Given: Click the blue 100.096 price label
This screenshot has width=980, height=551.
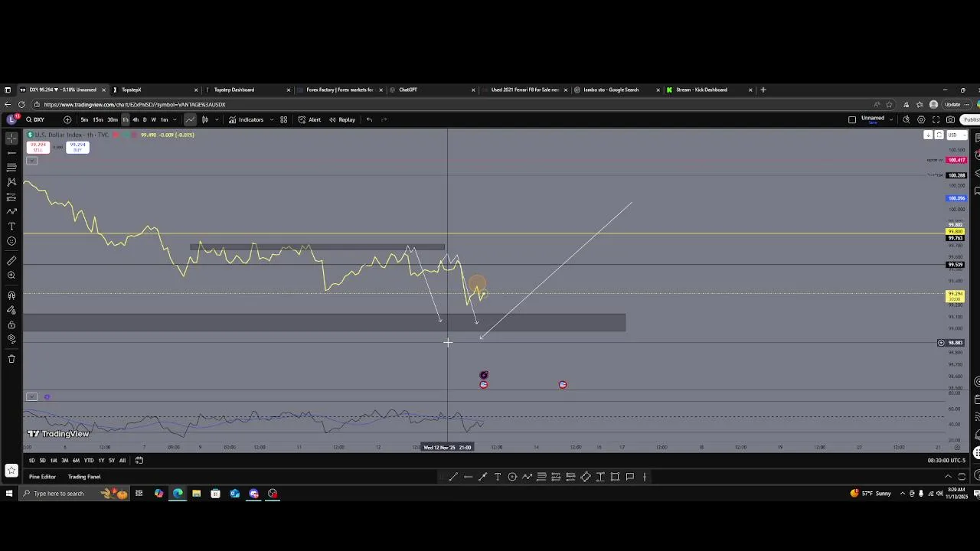Looking at the screenshot, I should pyautogui.click(x=956, y=198).
